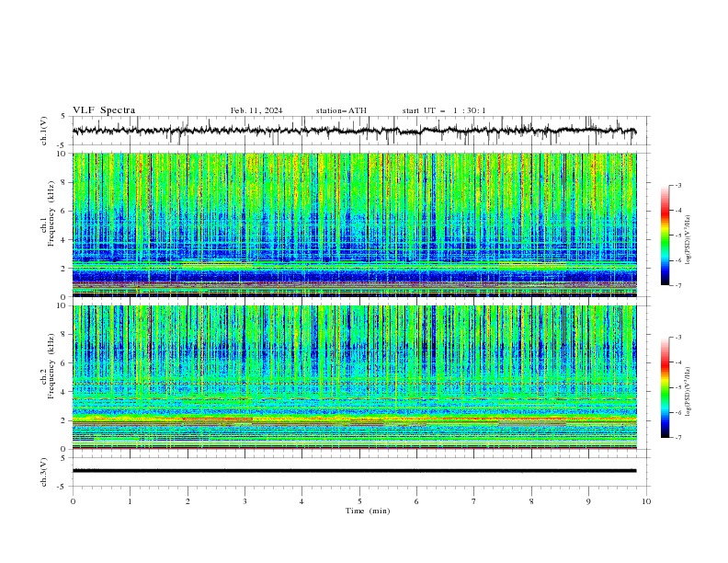Click the 'start UT = 1 :30: 1' label
The image size is (728, 563).
(444, 110)
